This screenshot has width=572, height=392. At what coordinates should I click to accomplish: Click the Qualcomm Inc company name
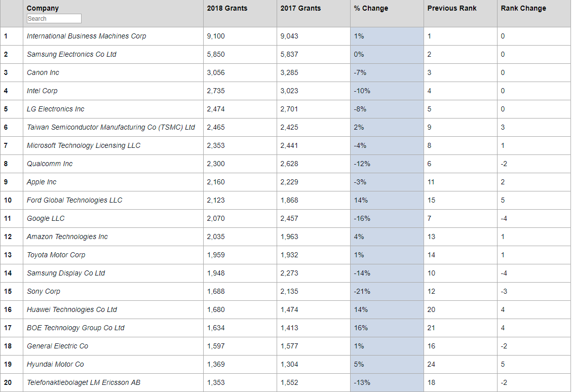coord(50,164)
